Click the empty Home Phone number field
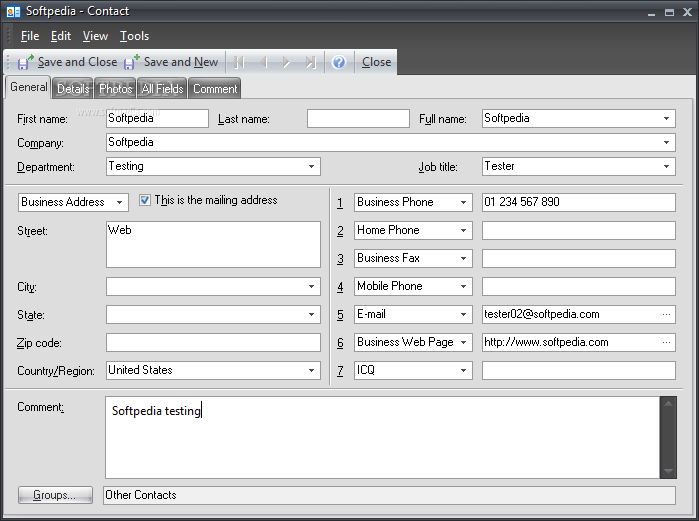Image resolution: width=699 pixels, height=521 pixels. [x=579, y=230]
